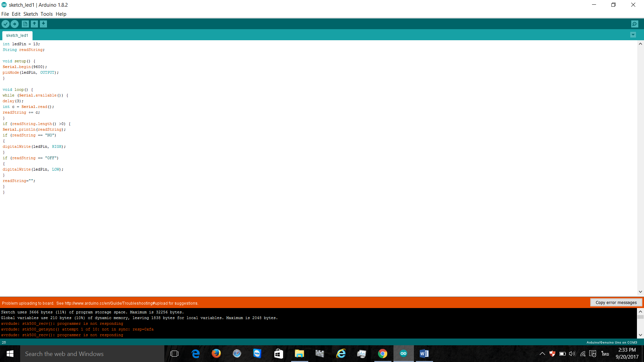
Task: Launch Internet Explorer from taskbar
Action: [341, 354]
